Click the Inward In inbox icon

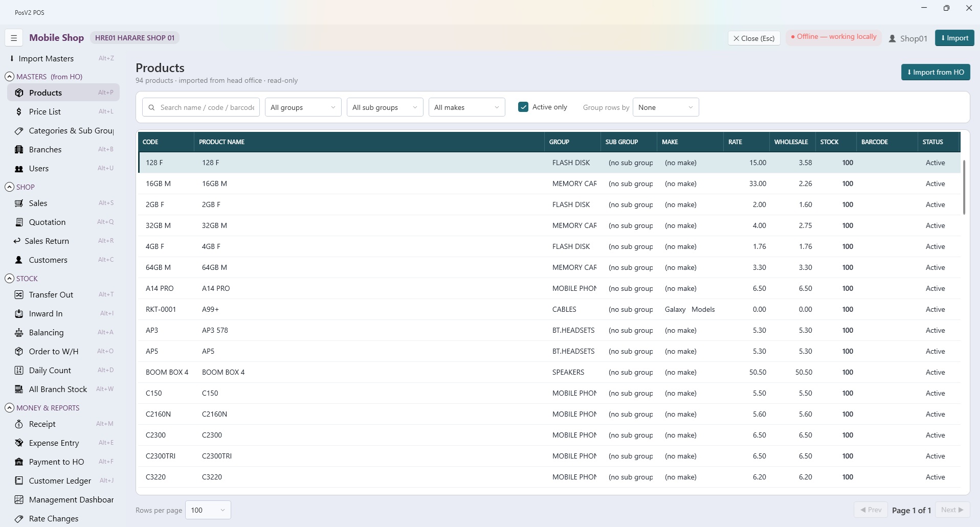point(19,313)
